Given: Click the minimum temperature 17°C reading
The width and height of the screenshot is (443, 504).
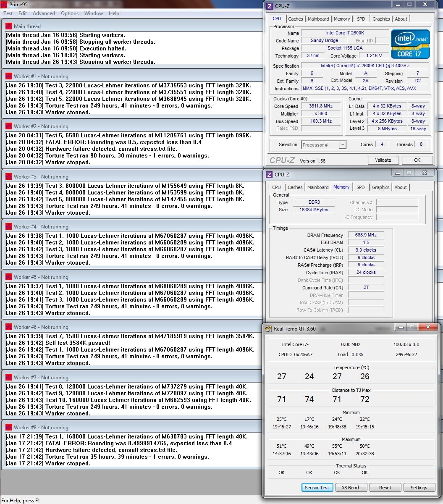Looking at the screenshot, I should click(x=309, y=419).
